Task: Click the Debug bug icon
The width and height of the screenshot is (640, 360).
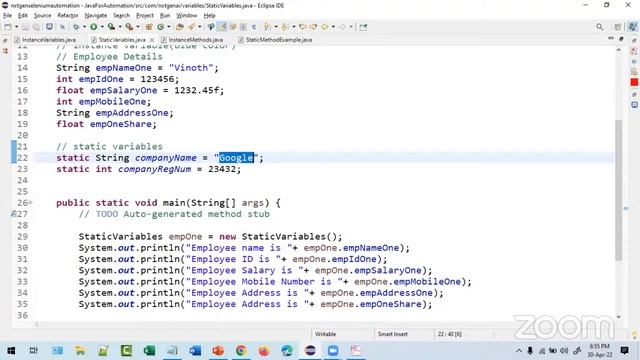Action: coord(76,27)
